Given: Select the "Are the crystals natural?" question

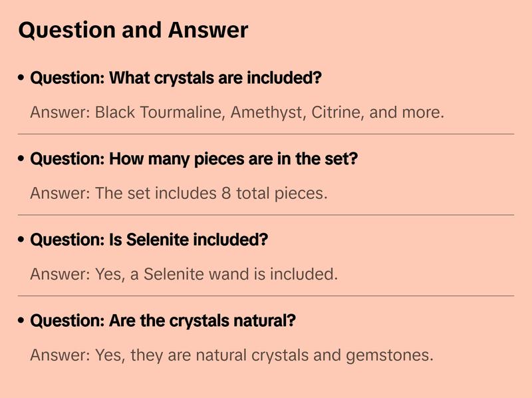Looking at the screenshot, I should tap(163, 321).
